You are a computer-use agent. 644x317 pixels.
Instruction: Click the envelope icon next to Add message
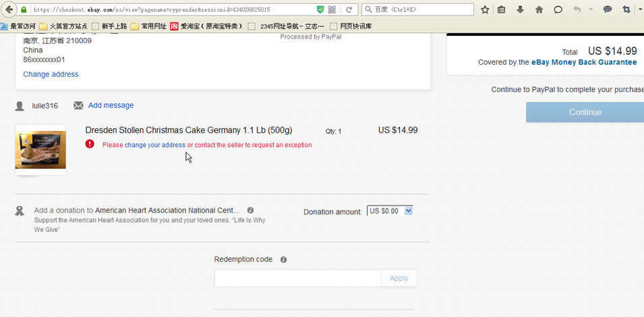point(78,105)
